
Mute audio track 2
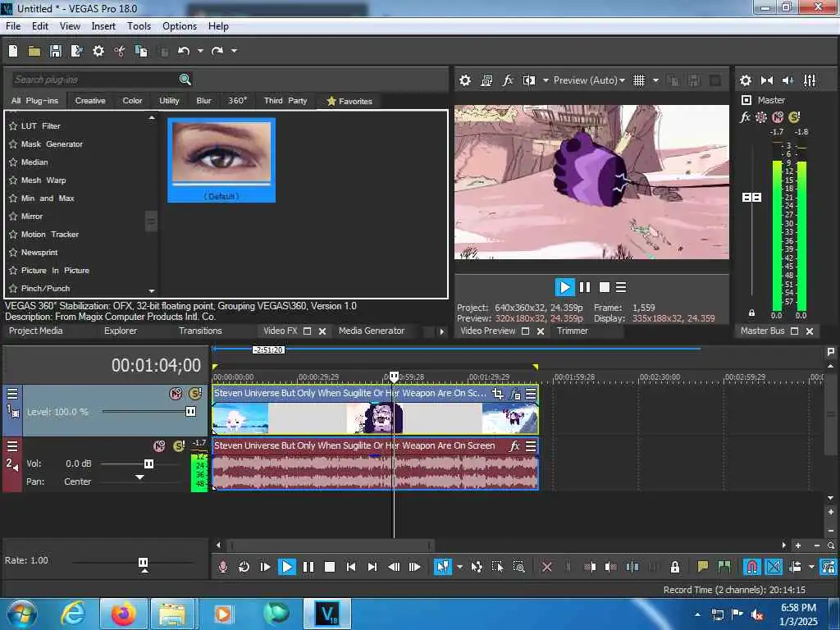159,445
